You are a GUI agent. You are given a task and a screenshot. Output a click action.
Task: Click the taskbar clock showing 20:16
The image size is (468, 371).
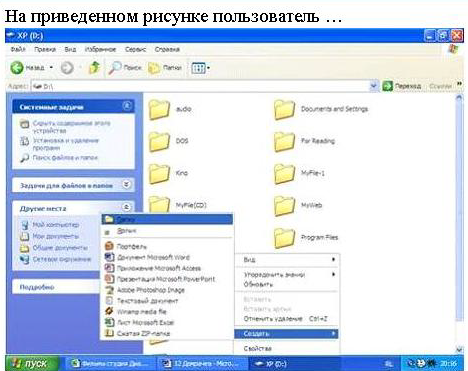448,364
